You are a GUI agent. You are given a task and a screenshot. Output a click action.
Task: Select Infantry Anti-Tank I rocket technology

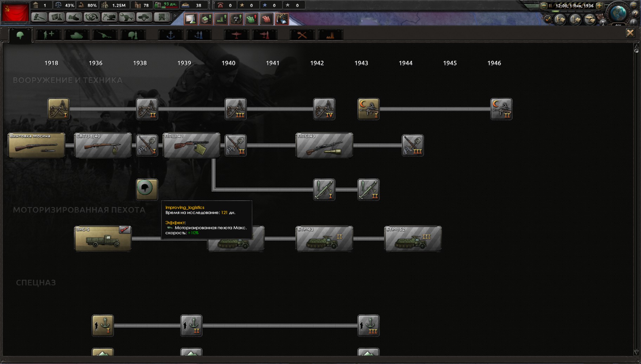tap(324, 189)
